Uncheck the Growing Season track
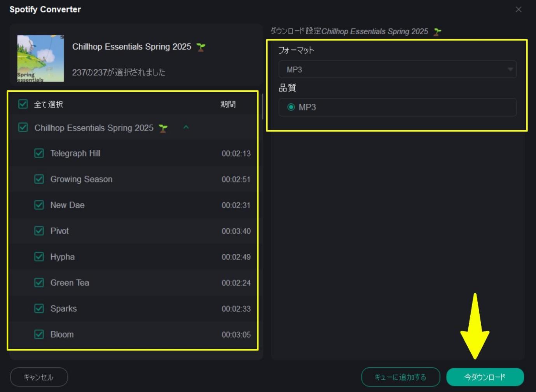This screenshot has height=392, width=536. pos(39,179)
